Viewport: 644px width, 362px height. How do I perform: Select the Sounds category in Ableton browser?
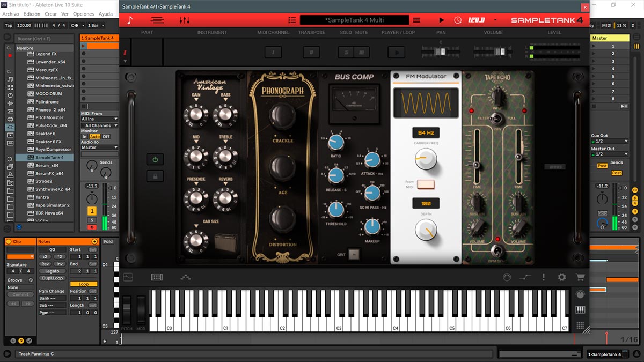point(10,79)
